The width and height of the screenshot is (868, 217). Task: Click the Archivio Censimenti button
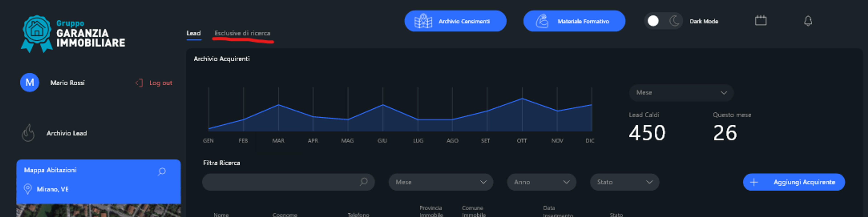455,21
